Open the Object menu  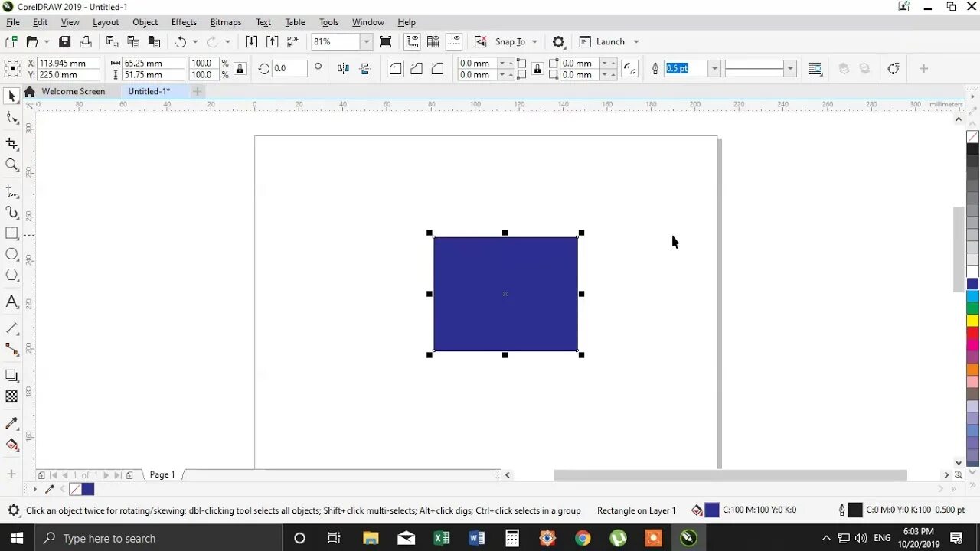tap(145, 22)
